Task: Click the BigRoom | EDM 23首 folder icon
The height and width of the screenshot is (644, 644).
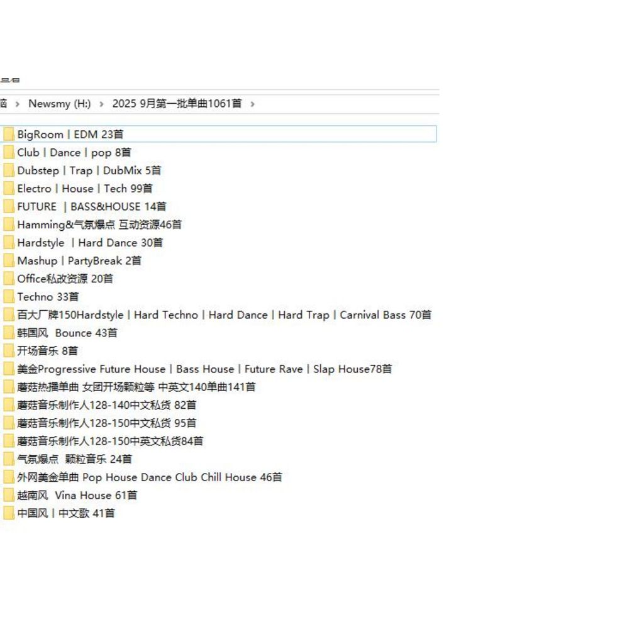Action: coord(9,135)
